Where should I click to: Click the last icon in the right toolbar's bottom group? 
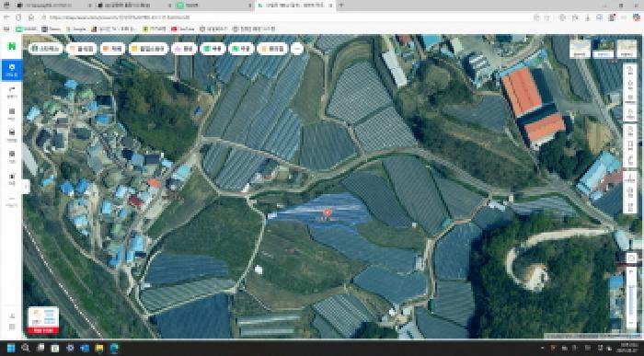(630, 206)
